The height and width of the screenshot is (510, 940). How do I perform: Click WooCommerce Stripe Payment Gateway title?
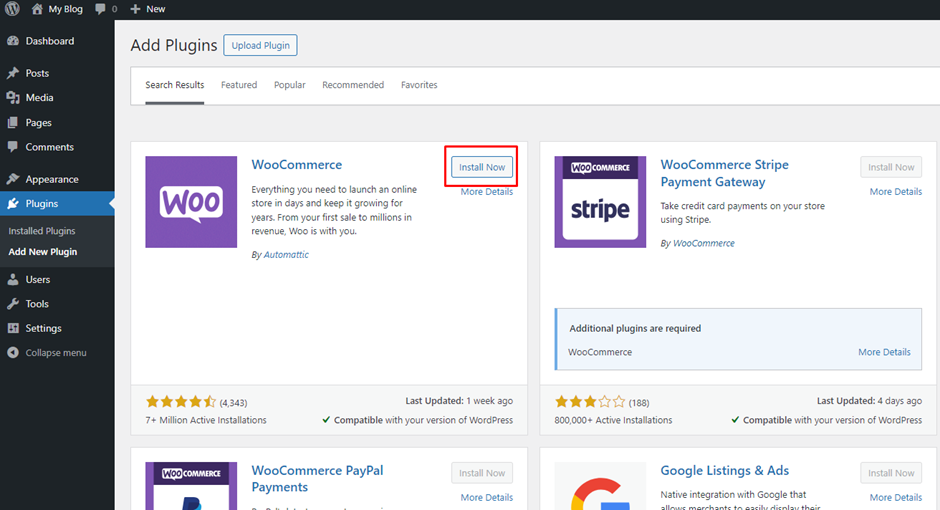pyautogui.click(x=724, y=173)
